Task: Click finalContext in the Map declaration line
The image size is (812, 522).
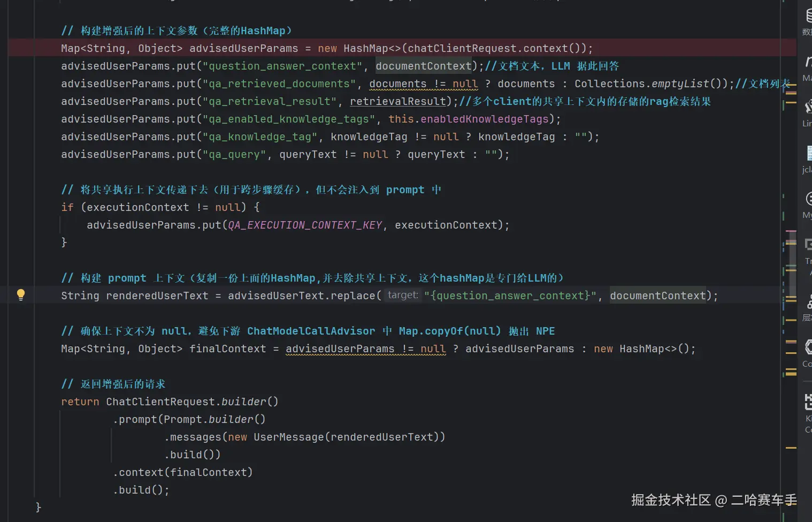Action: tap(227, 349)
